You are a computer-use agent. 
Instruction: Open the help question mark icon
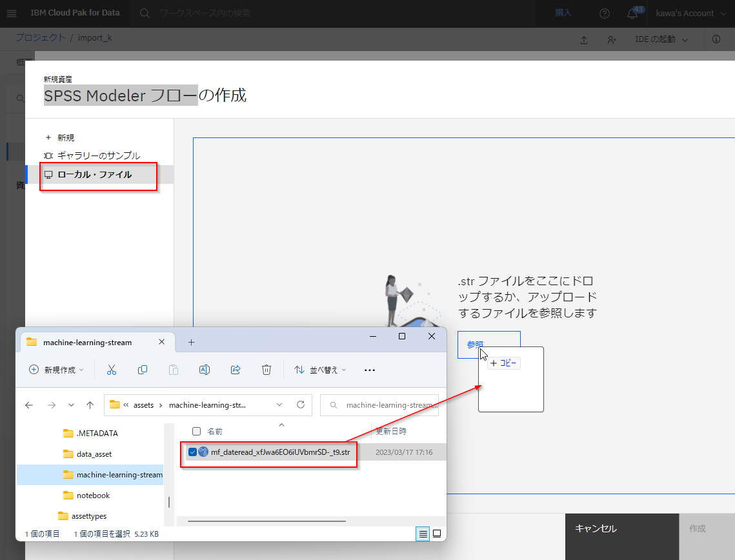coord(605,14)
